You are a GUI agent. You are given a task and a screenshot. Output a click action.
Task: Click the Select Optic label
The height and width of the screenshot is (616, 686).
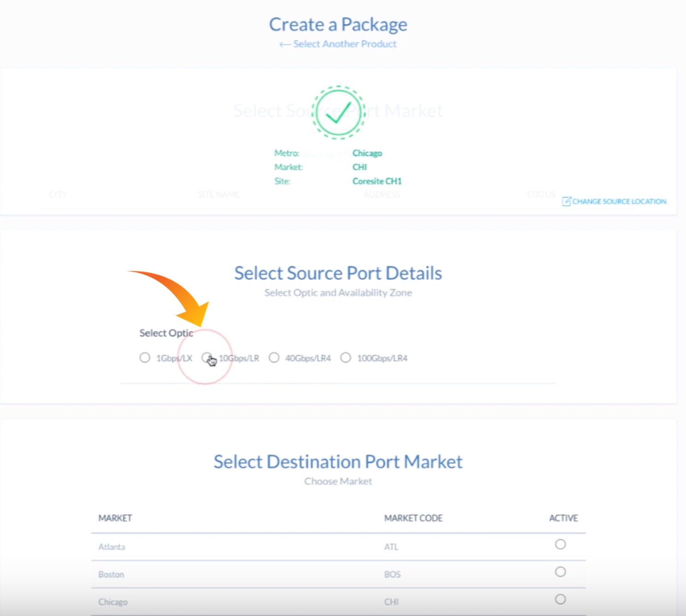166,333
